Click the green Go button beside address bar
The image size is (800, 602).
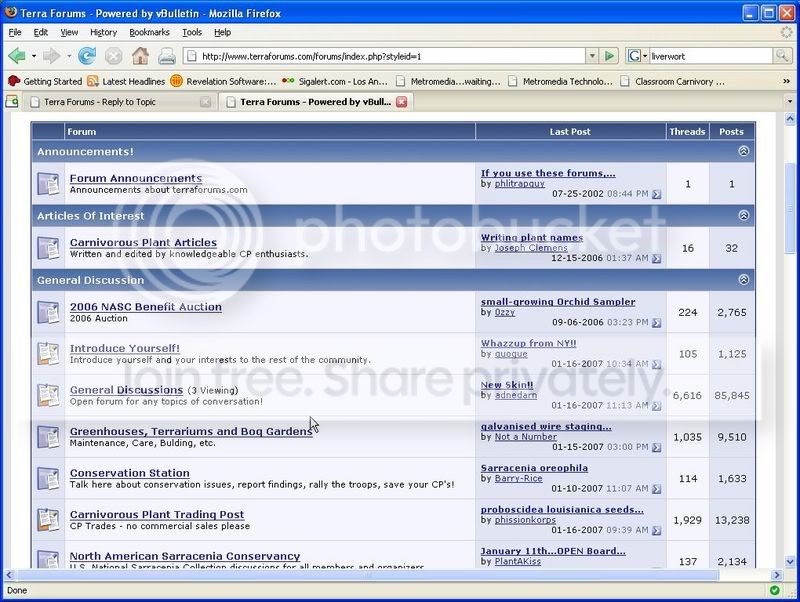click(609, 56)
